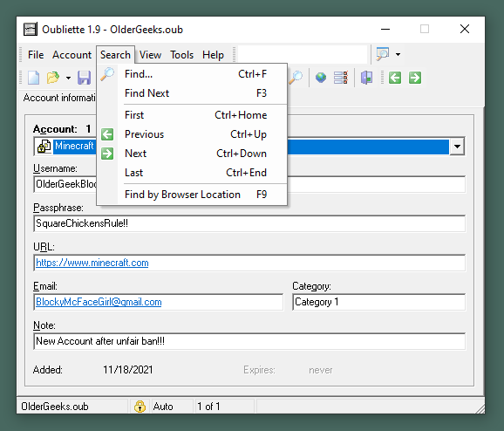Click the Save floppy disk icon
504x431 pixels.
[84, 78]
